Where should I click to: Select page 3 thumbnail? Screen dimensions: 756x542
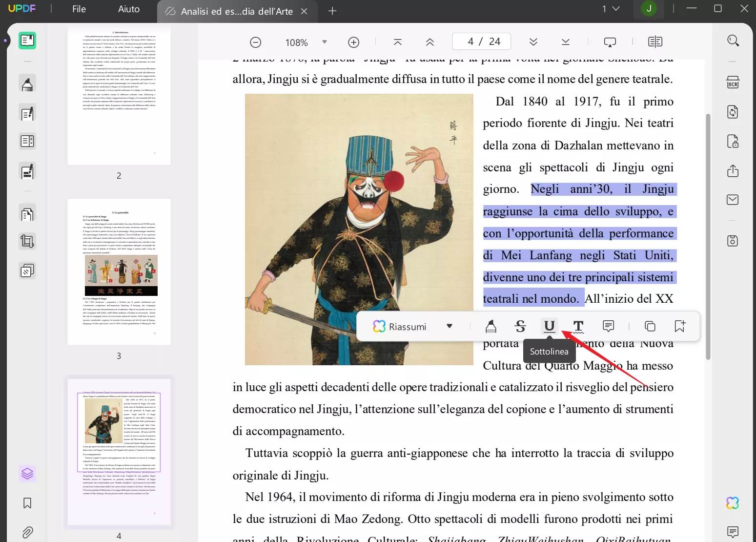point(119,271)
